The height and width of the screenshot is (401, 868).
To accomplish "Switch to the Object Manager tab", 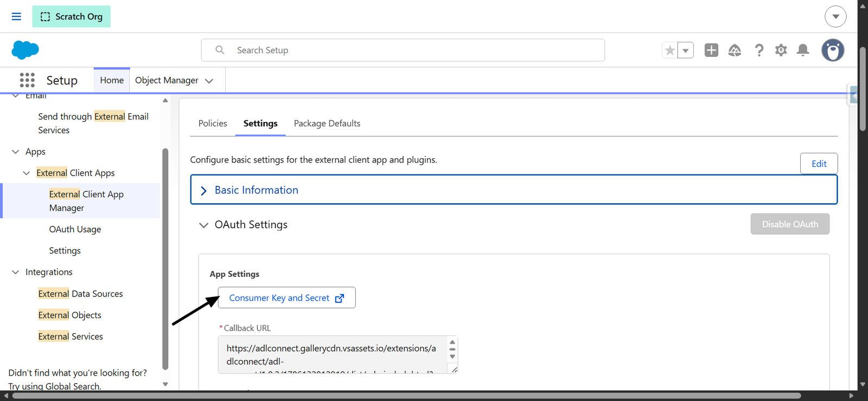I will (167, 80).
